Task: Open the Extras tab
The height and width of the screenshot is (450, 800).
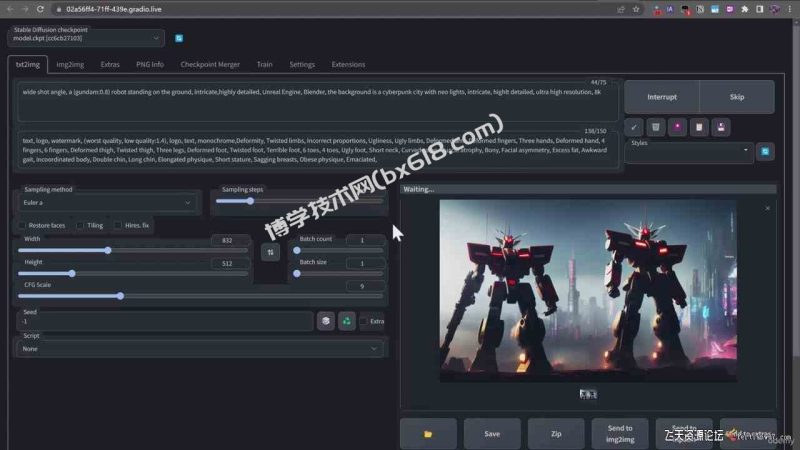Action: (x=110, y=65)
